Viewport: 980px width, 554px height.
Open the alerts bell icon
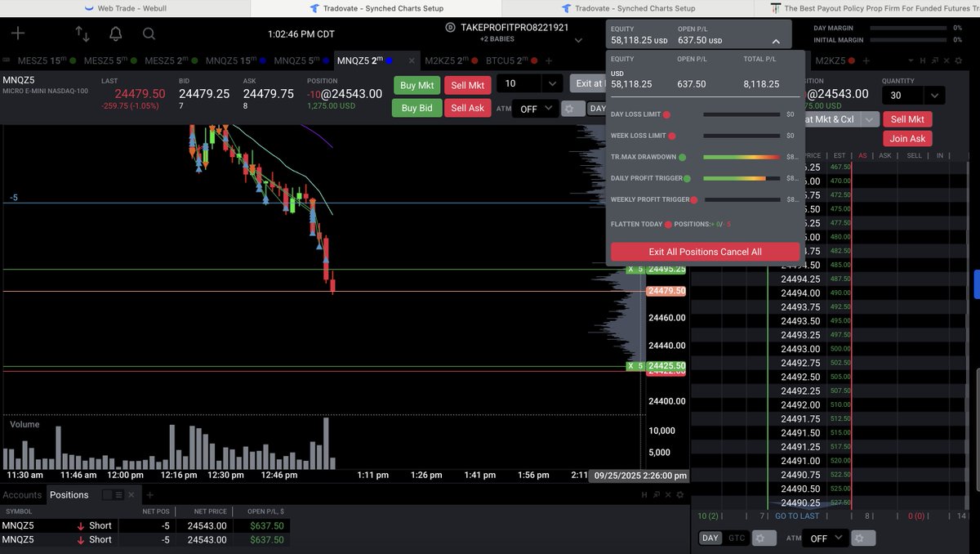pyautogui.click(x=114, y=34)
